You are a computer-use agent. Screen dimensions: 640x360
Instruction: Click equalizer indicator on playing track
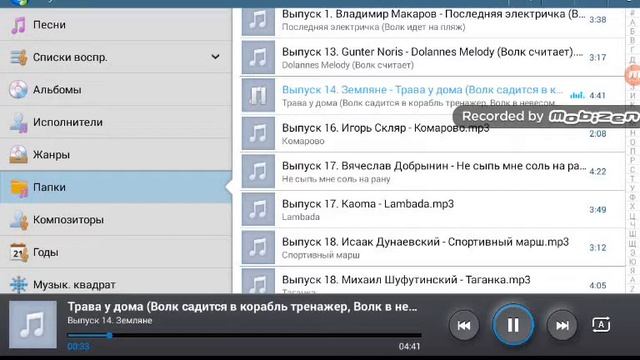coord(577,96)
